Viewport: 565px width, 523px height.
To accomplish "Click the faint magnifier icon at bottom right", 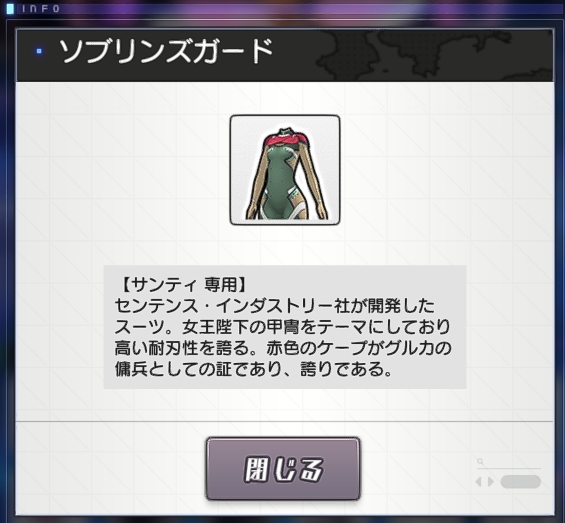I will point(480,461).
